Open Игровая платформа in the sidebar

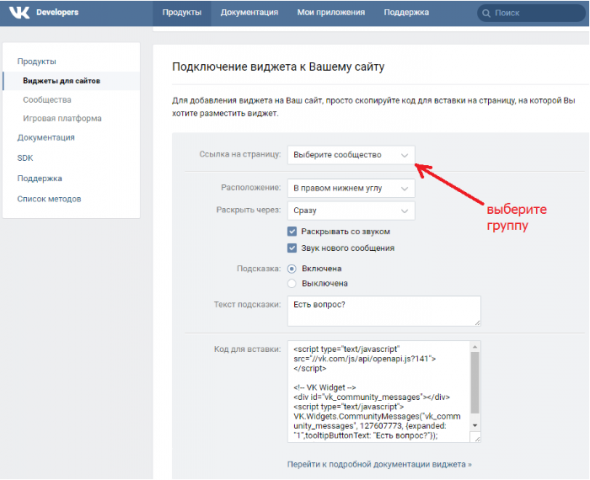[62, 118]
